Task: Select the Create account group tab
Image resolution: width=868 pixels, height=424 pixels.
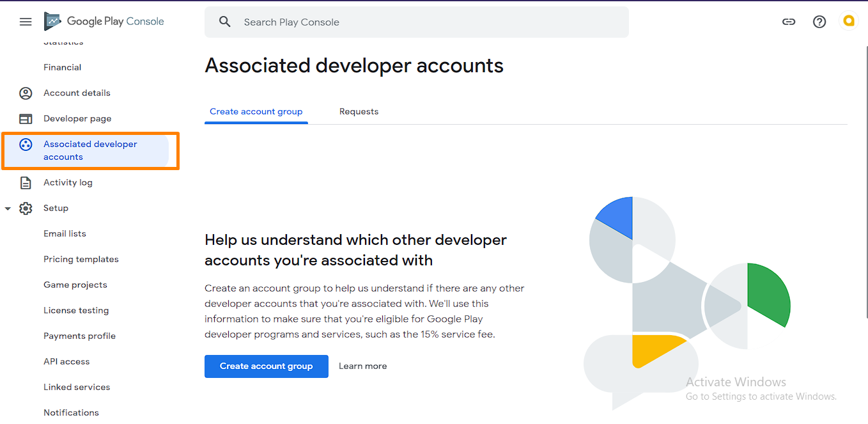Action: pyautogui.click(x=256, y=111)
